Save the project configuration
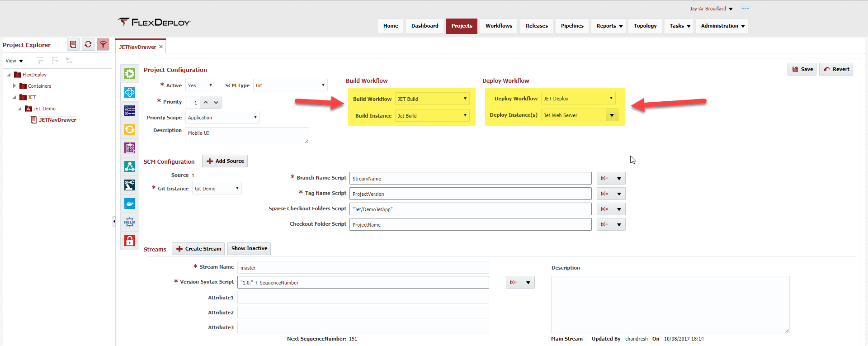Image resolution: width=868 pixels, height=346 pixels. pos(802,69)
